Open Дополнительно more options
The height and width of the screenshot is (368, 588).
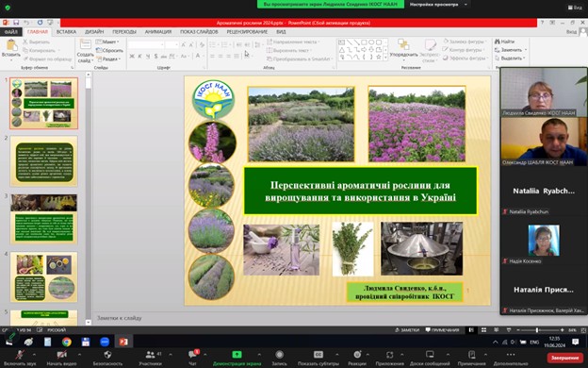tap(511, 358)
